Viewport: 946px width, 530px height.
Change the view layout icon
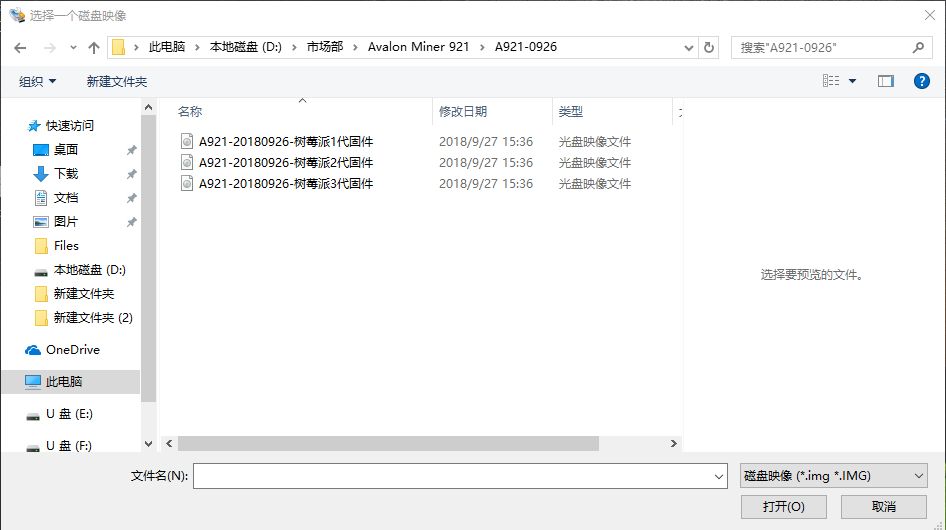click(x=831, y=81)
